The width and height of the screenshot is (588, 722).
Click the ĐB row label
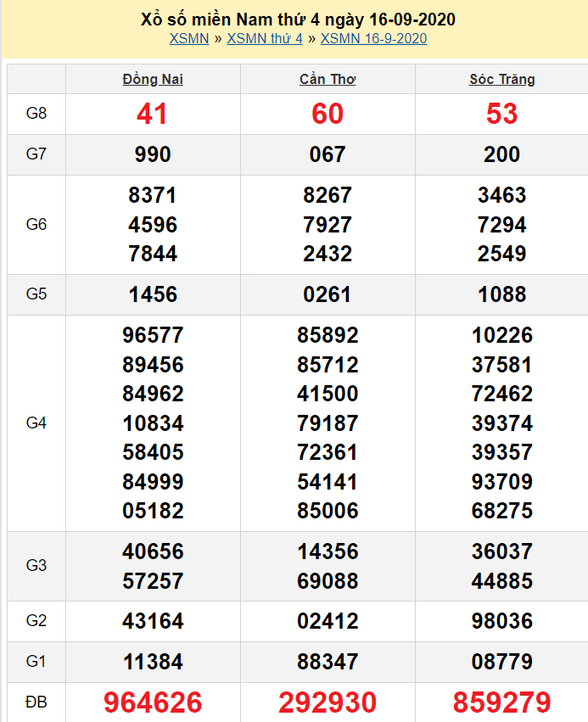tap(36, 702)
